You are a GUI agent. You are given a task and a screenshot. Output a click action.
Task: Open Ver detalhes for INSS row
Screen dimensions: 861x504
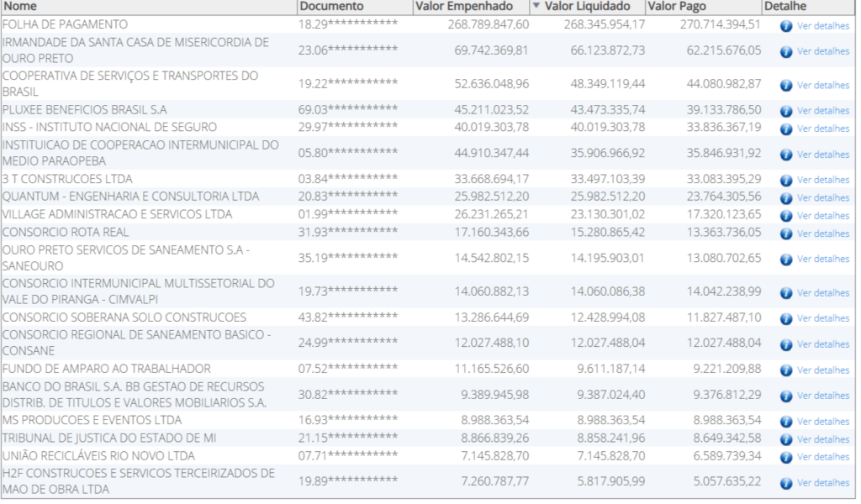pos(823,129)
